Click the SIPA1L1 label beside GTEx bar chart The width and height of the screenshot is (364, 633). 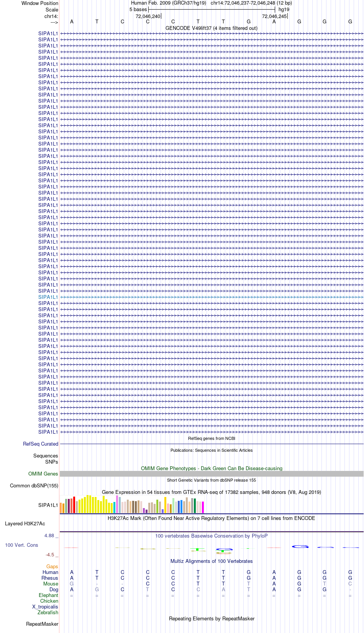pos(48,505)
